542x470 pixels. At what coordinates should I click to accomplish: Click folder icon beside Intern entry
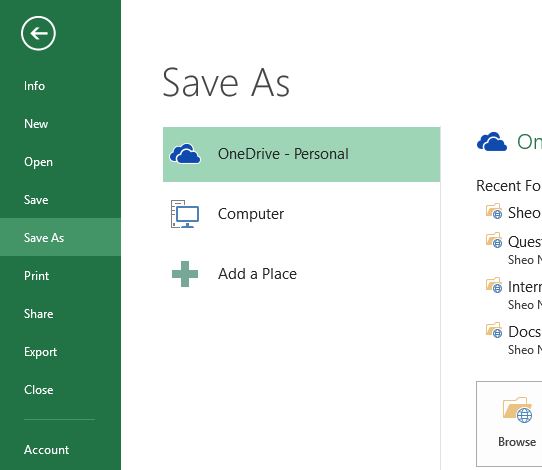click(494, 285)
